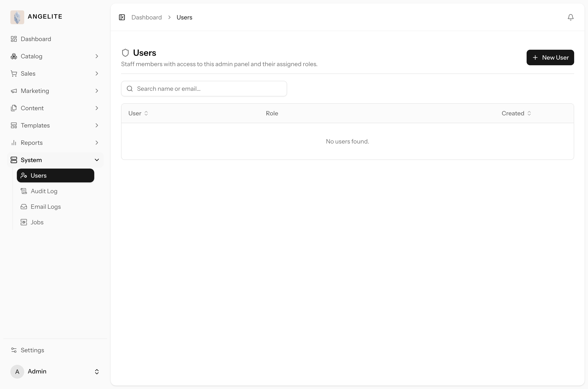
Task: Expand the Catalog section chevron
Action: coord(97,56)
